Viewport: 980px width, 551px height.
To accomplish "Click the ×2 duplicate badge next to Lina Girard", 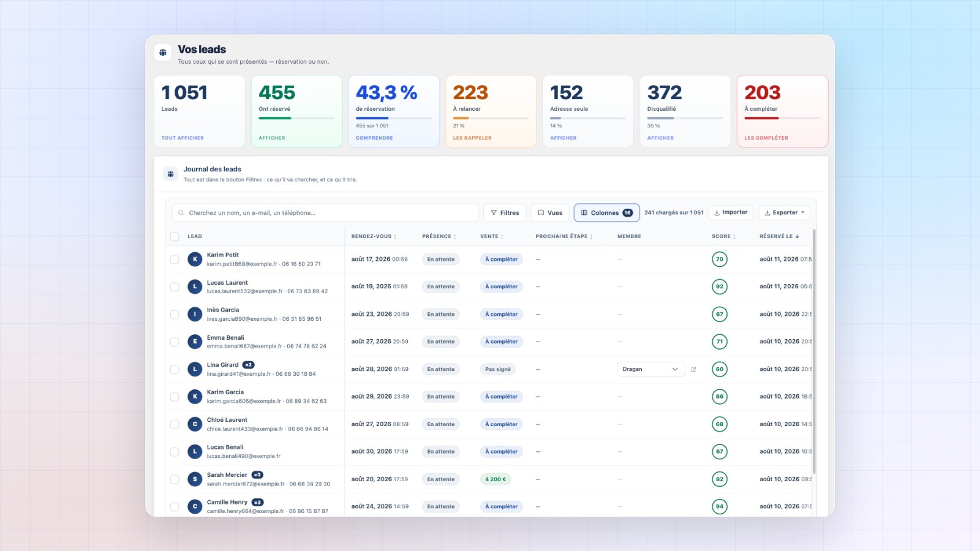I will click(x=248, y=365).
